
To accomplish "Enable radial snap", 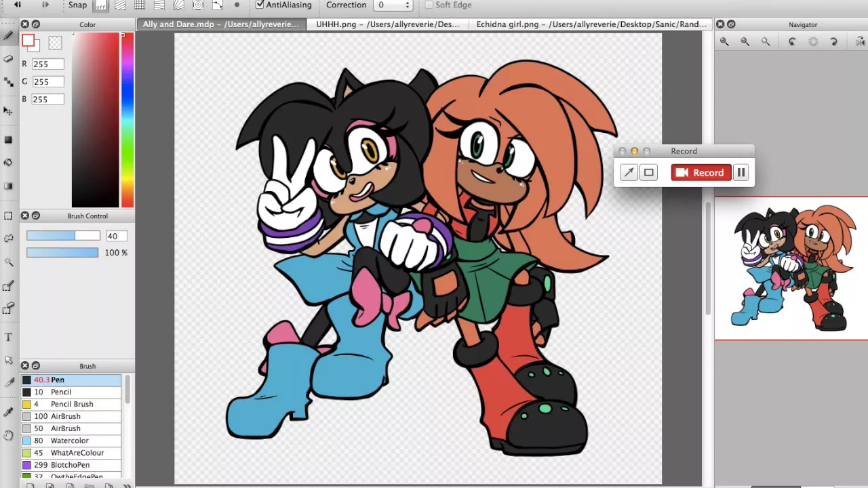I will click(179, 5).
